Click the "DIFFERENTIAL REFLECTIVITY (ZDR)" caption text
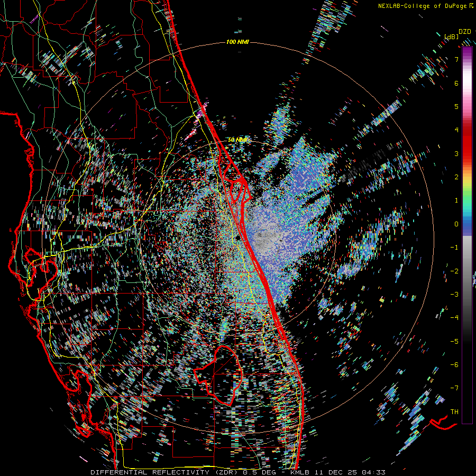This screenshot has width=476, height=476. point(163,472)
